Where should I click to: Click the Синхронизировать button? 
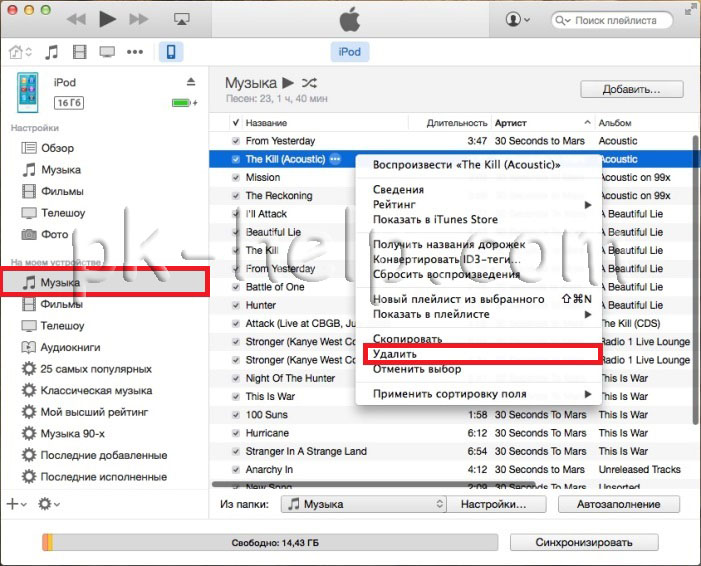584,542
